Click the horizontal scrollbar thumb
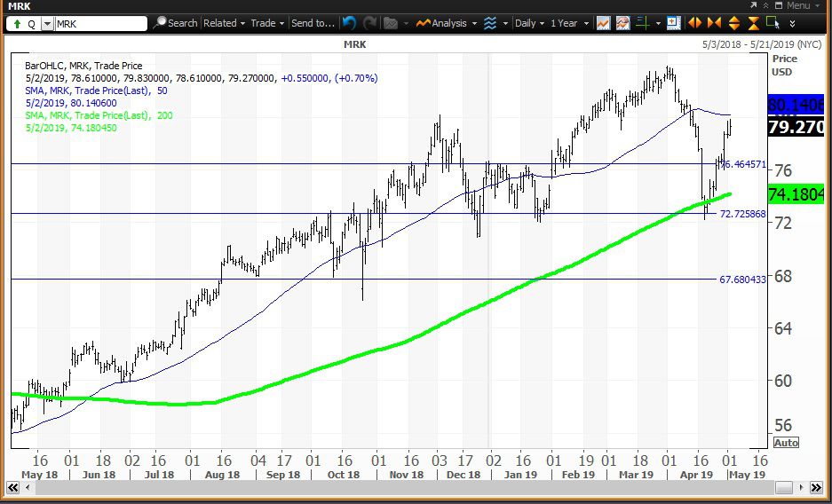This screenshot has height=504, width=832. [783, 487]
